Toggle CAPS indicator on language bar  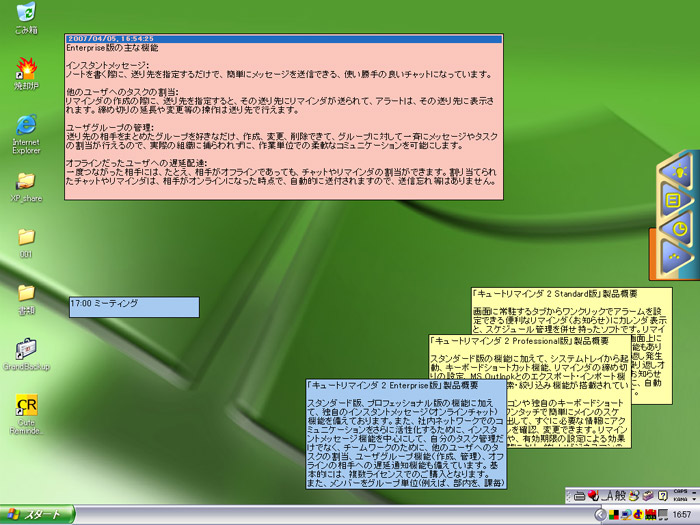point(680,492)
